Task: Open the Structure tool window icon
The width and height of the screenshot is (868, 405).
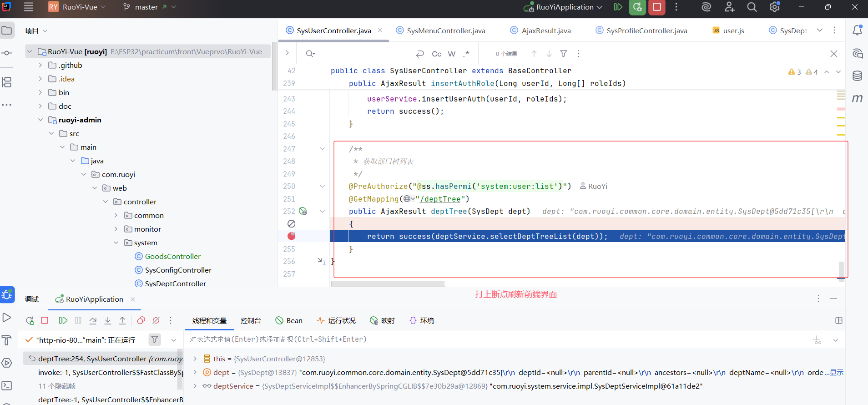Action: [x=7, y=82]
